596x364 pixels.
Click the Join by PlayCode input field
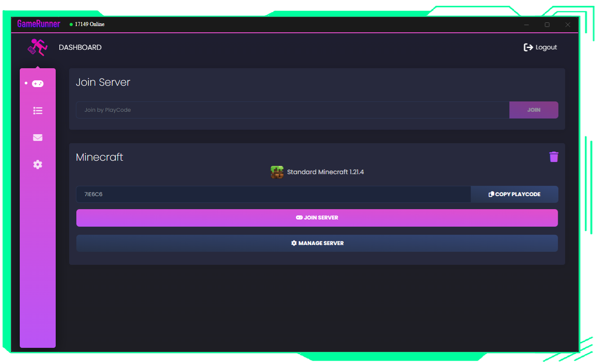coord(292,110)
